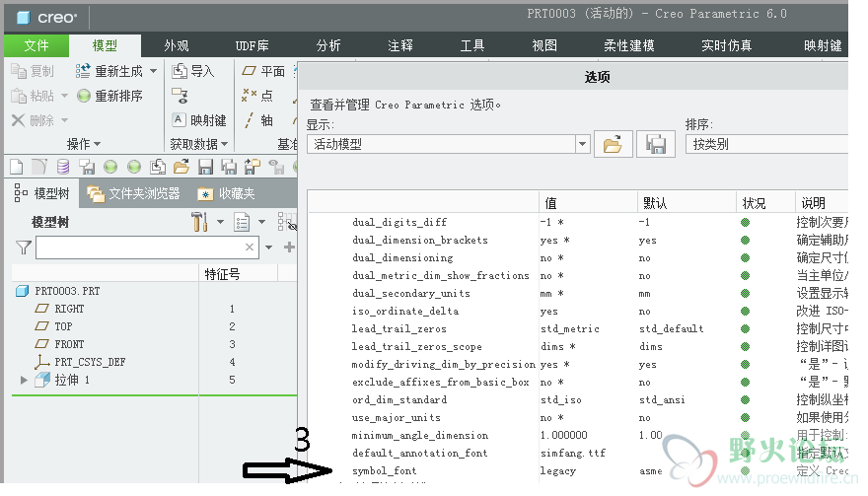
Task: Open the model tree settings hammer icon
Action: [199, 222]
